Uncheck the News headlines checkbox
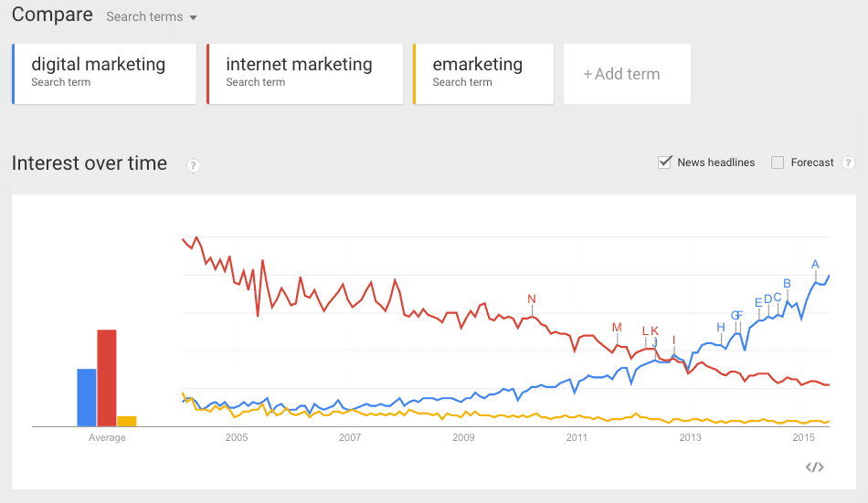This screenshot has height=503, width=868. [x=665, y=162]
